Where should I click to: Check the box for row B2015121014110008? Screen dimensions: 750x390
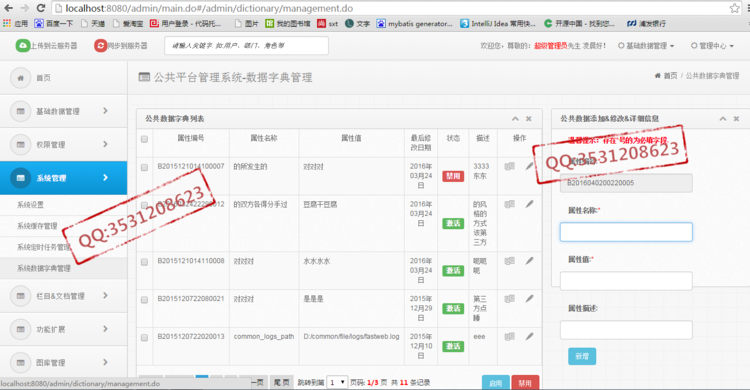(x=144, y=262)
